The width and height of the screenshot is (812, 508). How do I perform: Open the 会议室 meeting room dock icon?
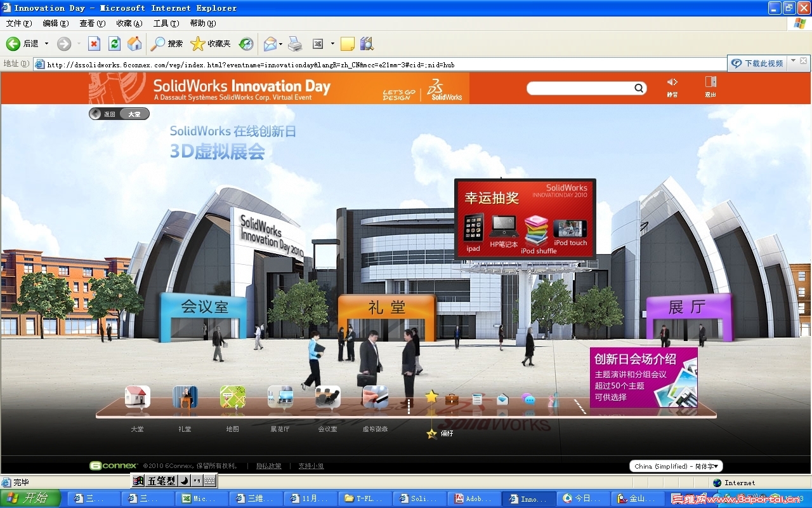328,397
